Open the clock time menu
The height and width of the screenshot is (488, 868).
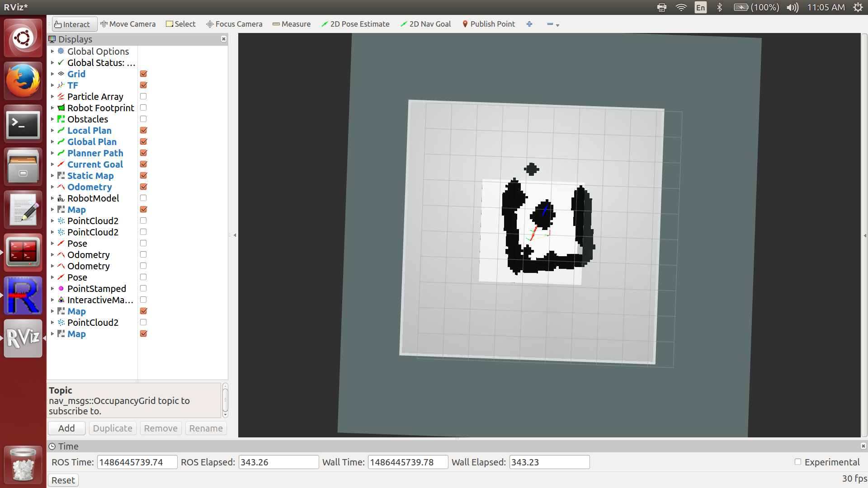coord(826,7)
